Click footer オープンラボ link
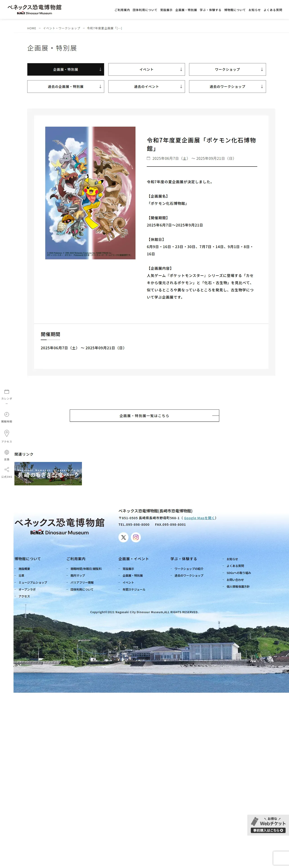289x868 pixels. [x=27, y=590]
